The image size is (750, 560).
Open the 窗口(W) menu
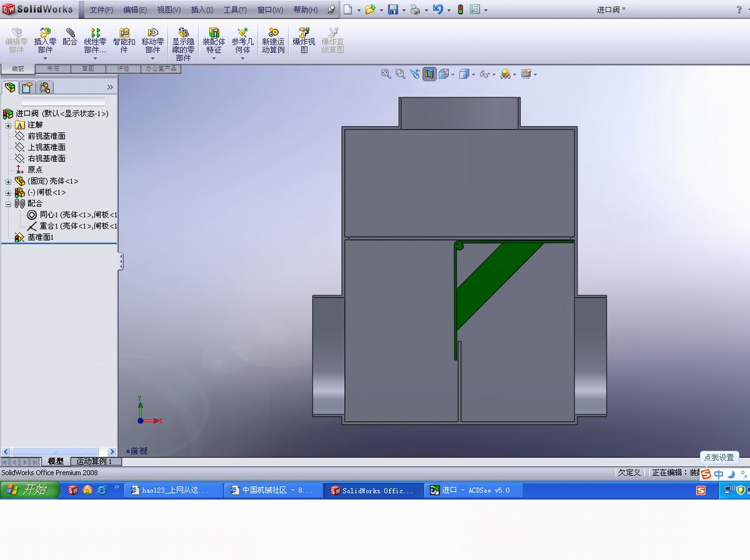coord(270,10)
